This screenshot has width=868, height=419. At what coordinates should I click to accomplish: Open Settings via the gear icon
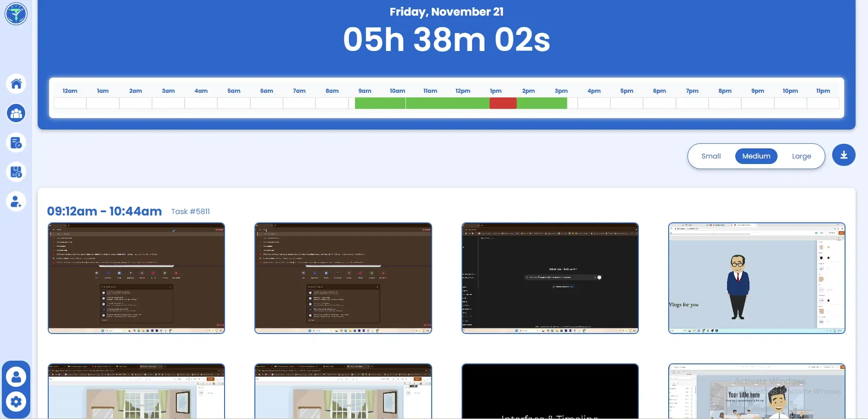16,402
